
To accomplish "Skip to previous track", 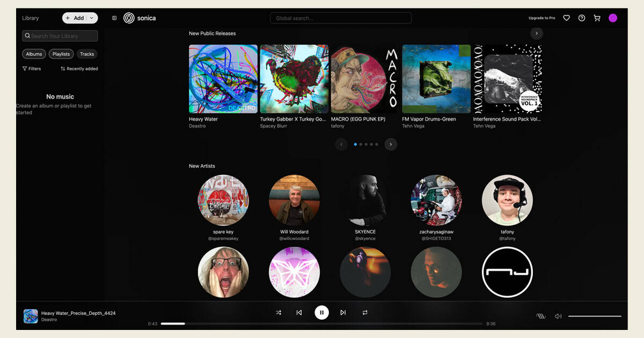I will pos(299,312).
